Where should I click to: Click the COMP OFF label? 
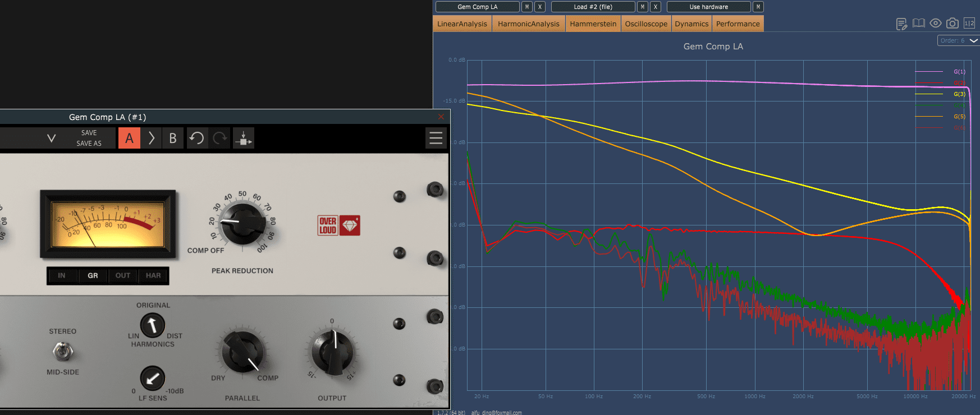(205, 251)
